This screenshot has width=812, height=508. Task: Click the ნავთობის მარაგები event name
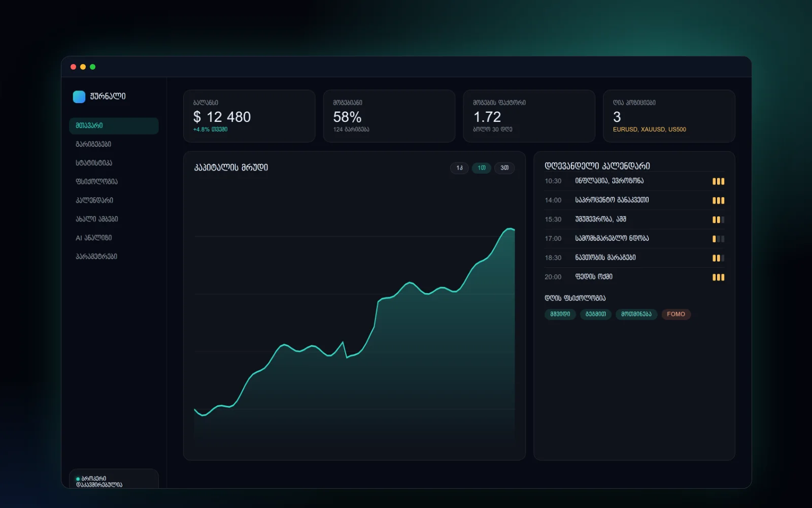tap(605, 258)
